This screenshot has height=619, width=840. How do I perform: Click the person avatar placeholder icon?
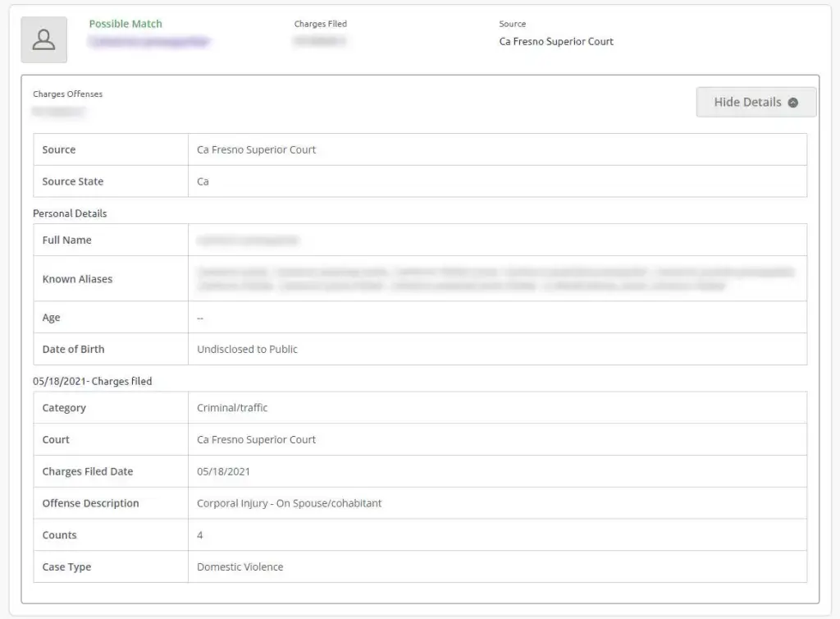tap(44, 39)
